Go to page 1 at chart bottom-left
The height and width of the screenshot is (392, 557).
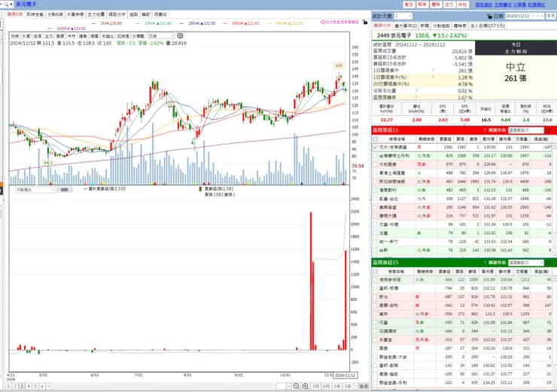(x=8, y=386)
